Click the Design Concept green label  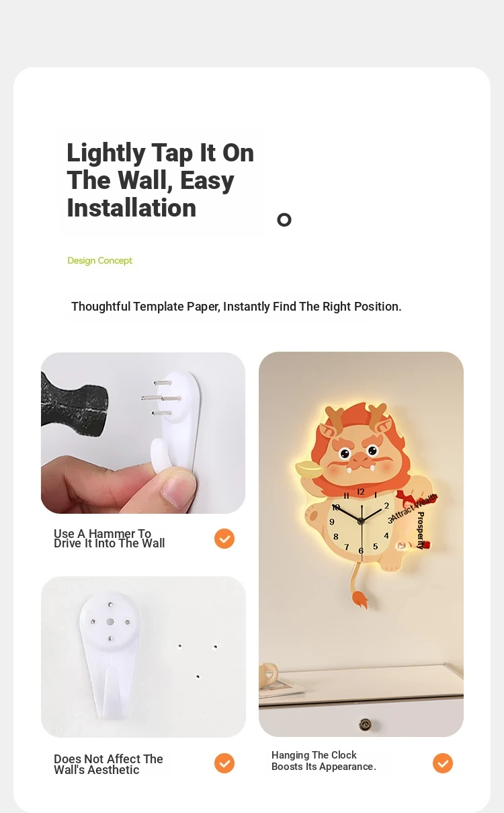point(100,261)
